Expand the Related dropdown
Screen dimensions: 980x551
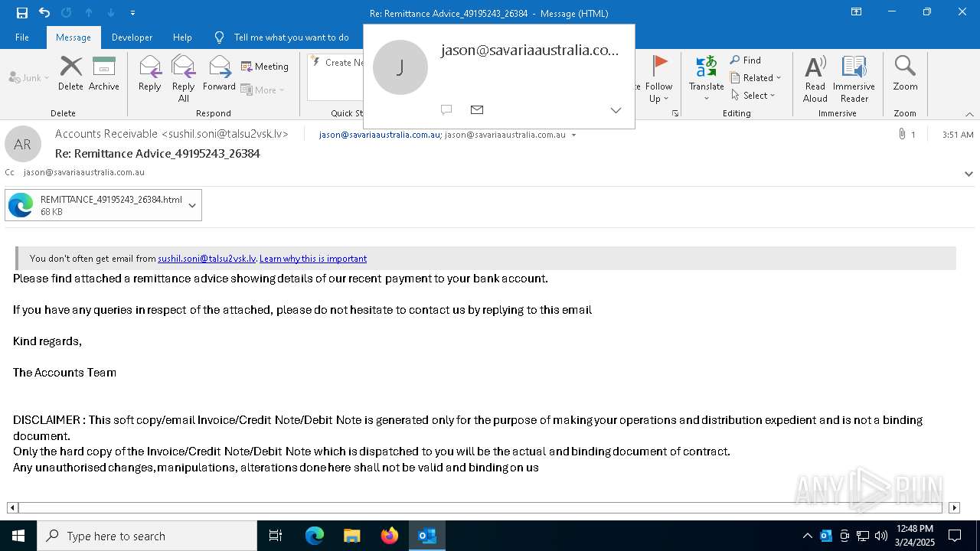pyautogui.click(x=756, y=77)
